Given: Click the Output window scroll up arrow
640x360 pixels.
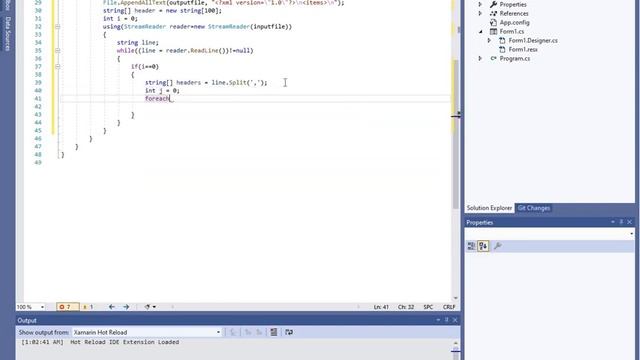Looking at the screenshot, I should (456, 343).
